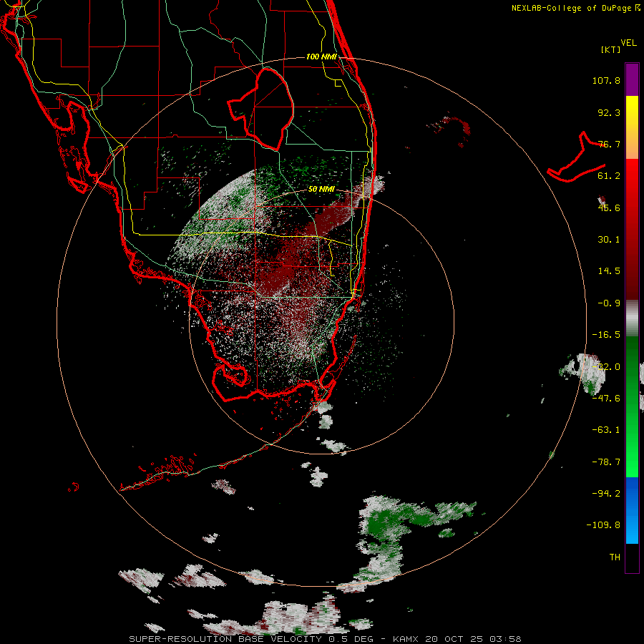Image resolution: width=644 pixels, height=644 pixels.
Task: Click the 50 NMI range ring label
Action: (x=321, y=190)
